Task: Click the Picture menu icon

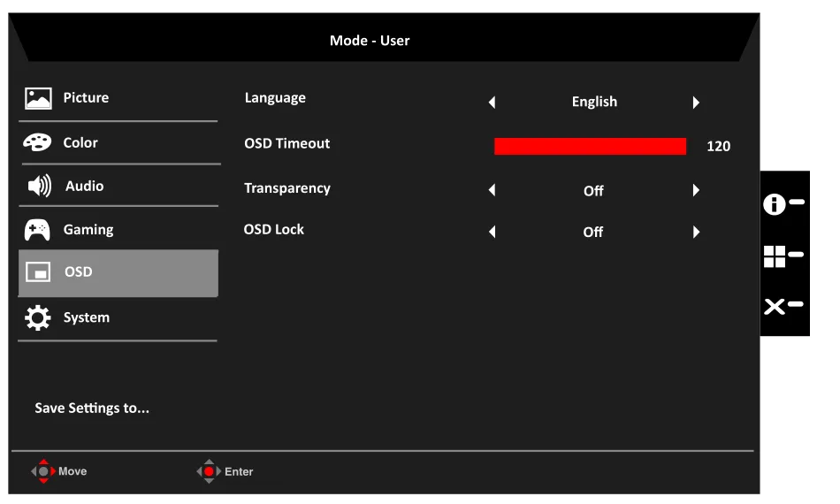Action: (37, 98)
